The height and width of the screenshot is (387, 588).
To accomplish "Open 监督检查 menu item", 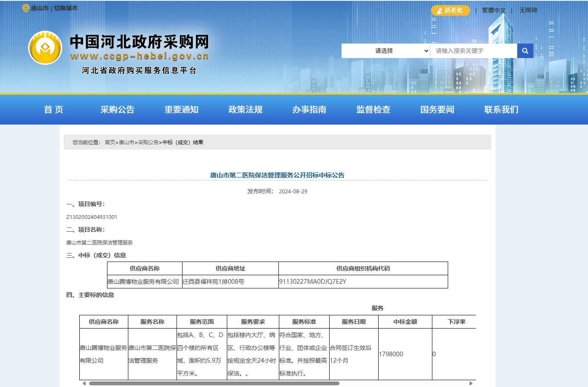I will 374,110.
